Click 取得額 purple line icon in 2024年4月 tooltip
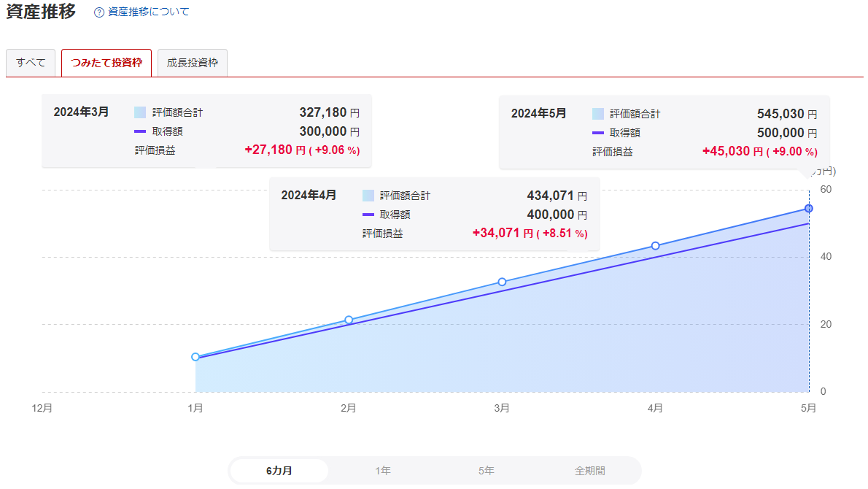The width and height of the screenshot is (868, 489). [368, 215]
